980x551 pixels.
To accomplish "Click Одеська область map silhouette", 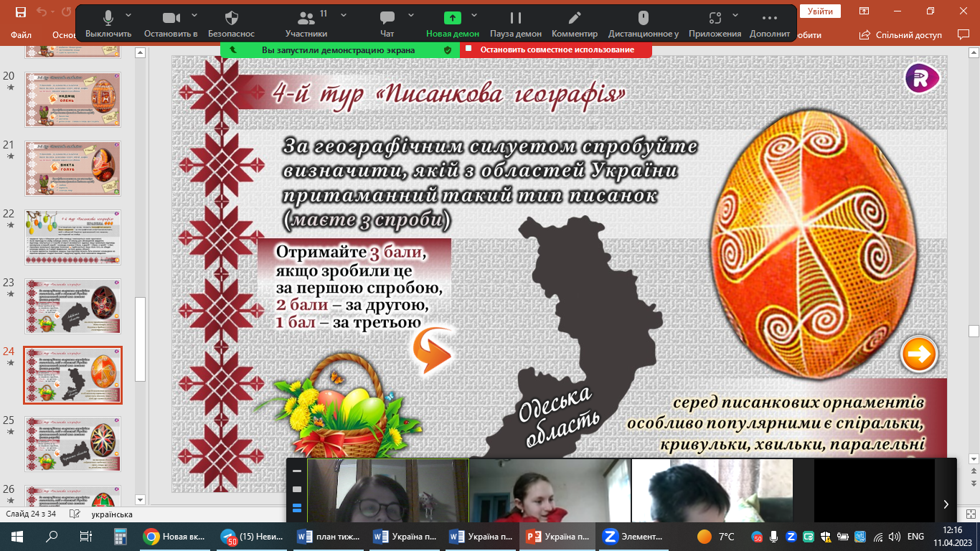I will (x=587, y=337).
